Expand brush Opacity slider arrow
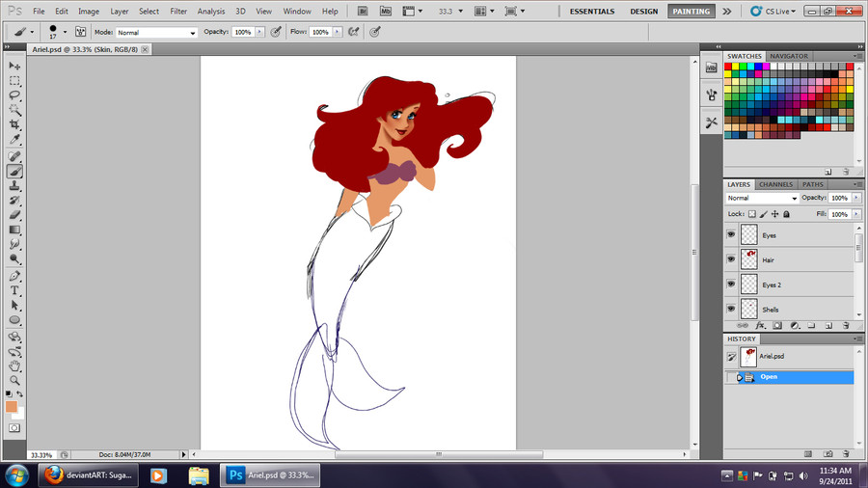This screenshot has width=868, height=488. (x=259, y=32)
